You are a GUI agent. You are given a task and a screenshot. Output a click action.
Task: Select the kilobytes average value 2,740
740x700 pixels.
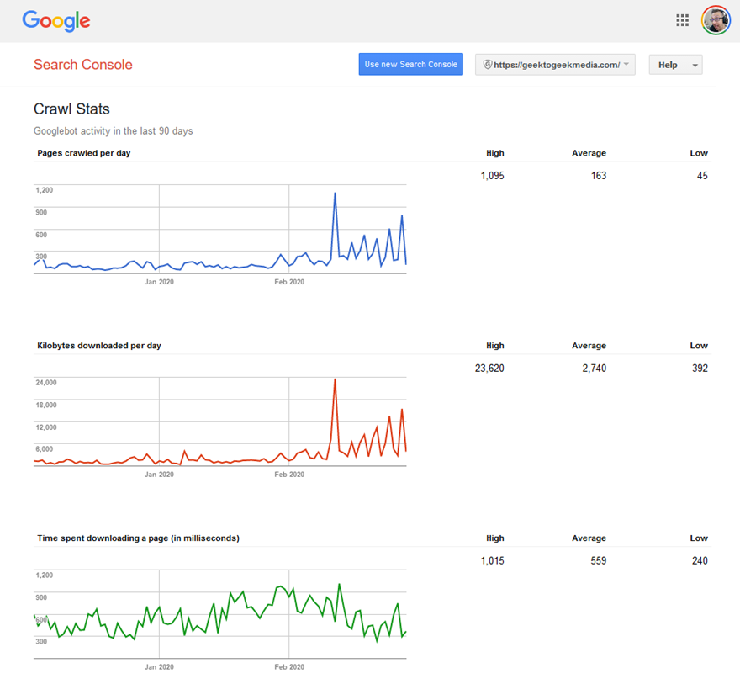(x=595, y=368)
